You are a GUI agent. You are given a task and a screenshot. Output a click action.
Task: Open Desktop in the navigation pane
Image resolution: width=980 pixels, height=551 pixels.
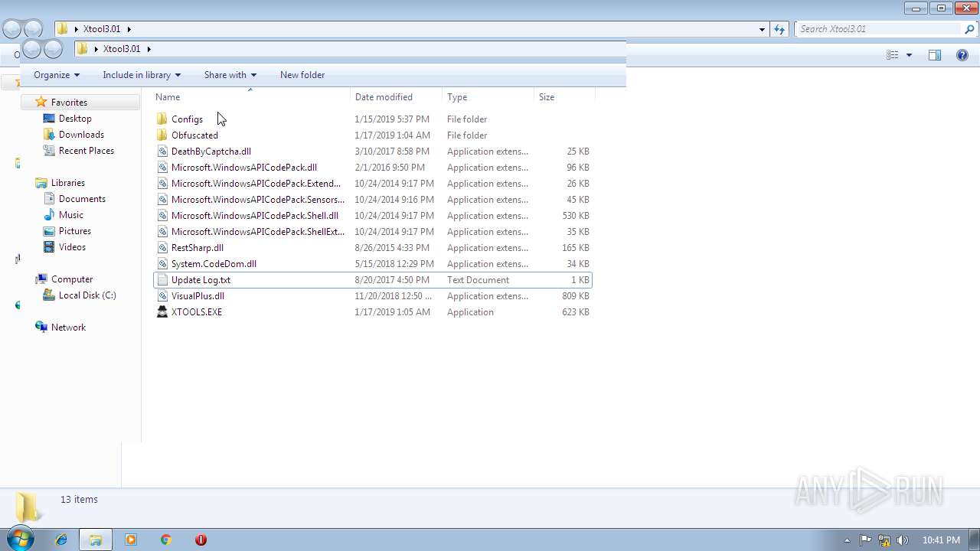(75, 119)
